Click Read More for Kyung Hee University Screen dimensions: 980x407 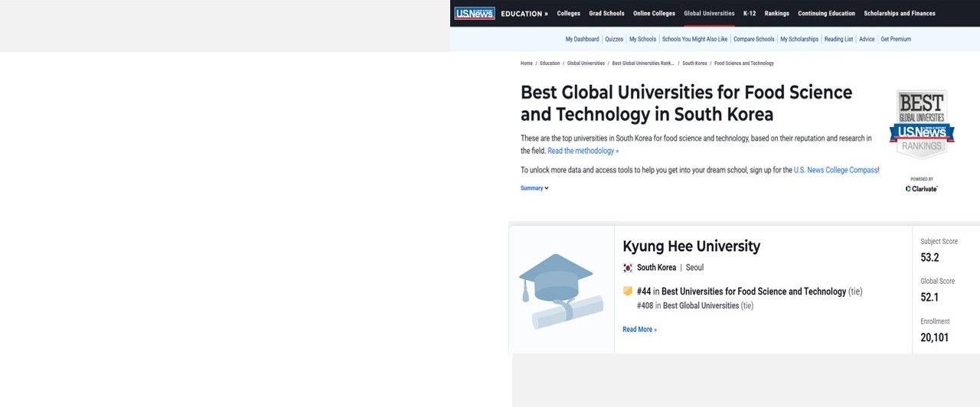(639, 330)
